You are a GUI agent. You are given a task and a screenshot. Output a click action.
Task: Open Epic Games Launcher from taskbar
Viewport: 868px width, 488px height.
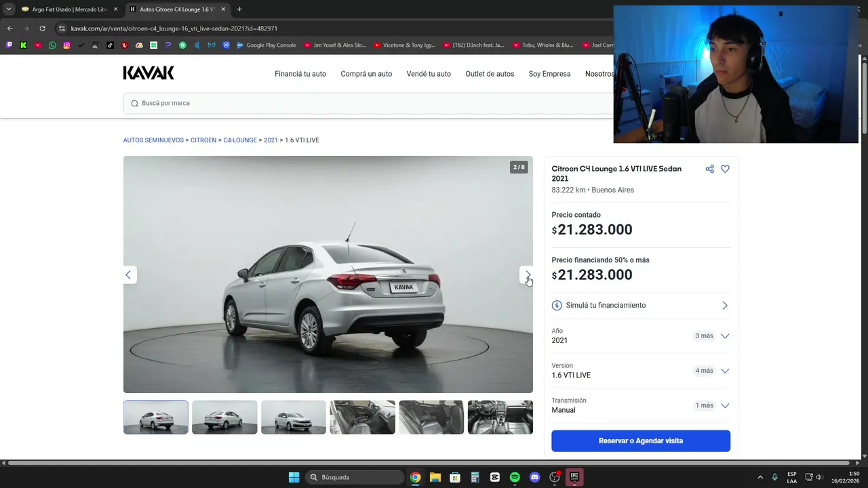point(574,477)
